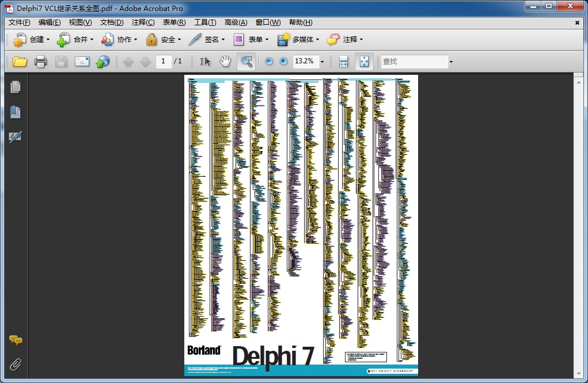Screen dimensions: 588x383
Task: Open the Comments panel in sidebar
Action: 16,340
